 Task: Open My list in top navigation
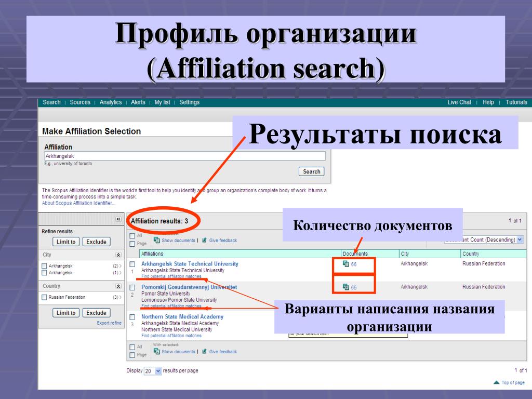pyautogui.click(x=162, y=102)
